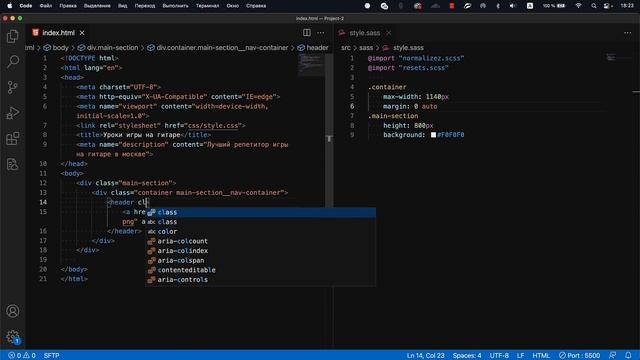
Task: Click div.container.main-section__nav-container breadcrumb
Action: [x=218, y=48]
